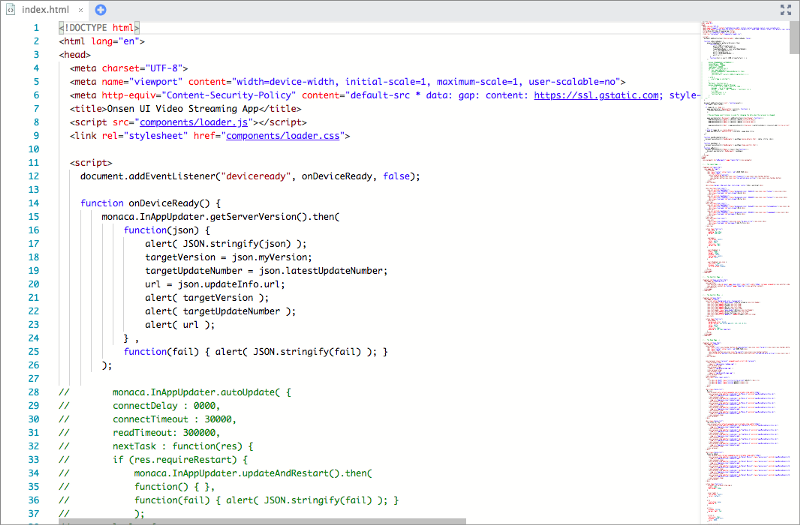
Task: Click line number 37 in gutter
Action: [34, 514]
